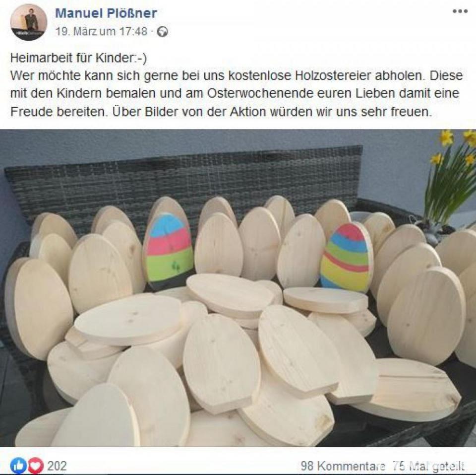The height and width of the screenshot is (475, 476).
Task: Open the wooden Easter eggs photo
Action: [238, 288]
